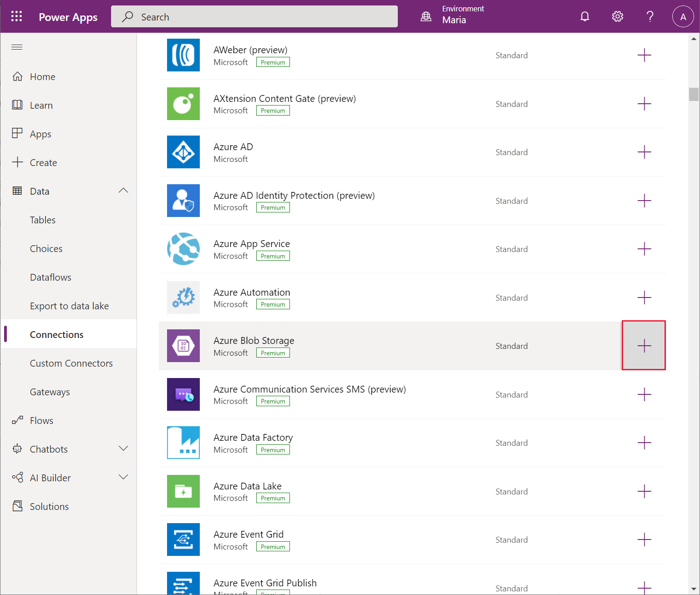Open Apps in the sidebar
The width and height of the screenshot is (700, 595).
(x=68, y=134)
